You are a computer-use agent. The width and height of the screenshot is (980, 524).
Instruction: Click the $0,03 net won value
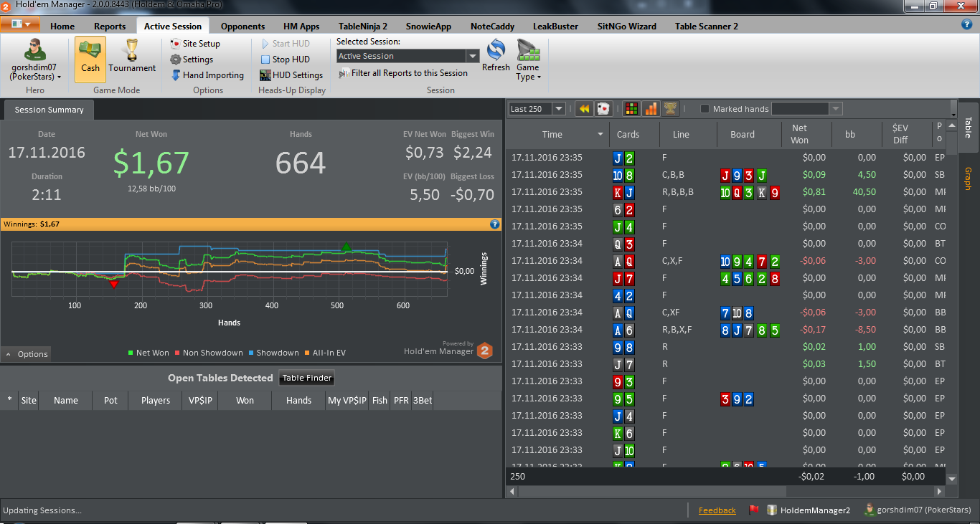pyautogui.click(x=814, y=364)
